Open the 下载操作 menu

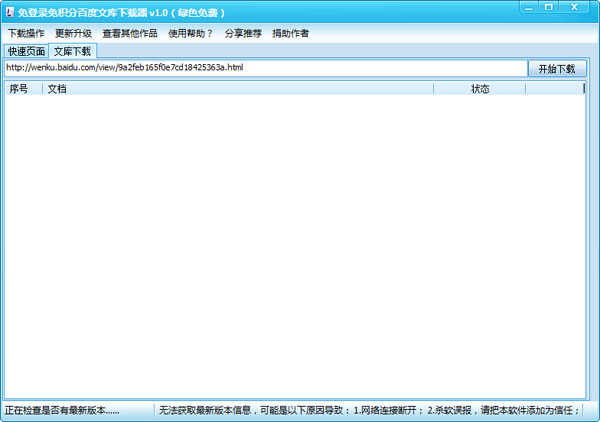coord(26,33)
